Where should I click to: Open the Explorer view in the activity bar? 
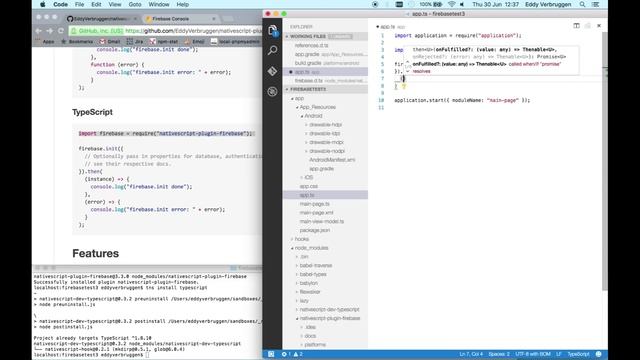273,30
